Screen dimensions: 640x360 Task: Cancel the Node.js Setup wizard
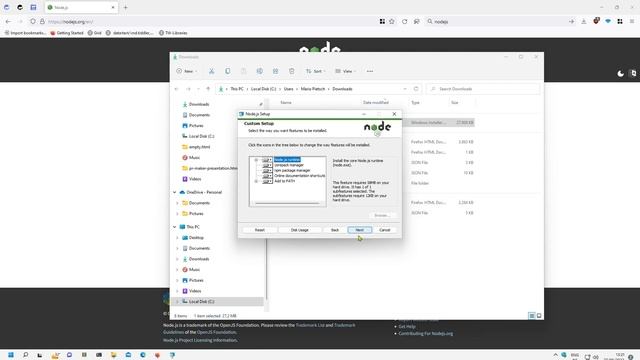(384, 230)
